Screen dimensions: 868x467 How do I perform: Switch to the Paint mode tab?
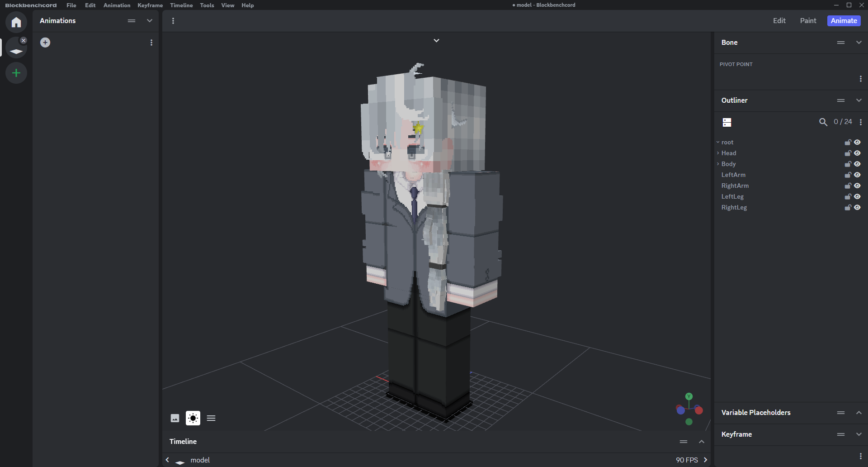(x=808, y=21)
